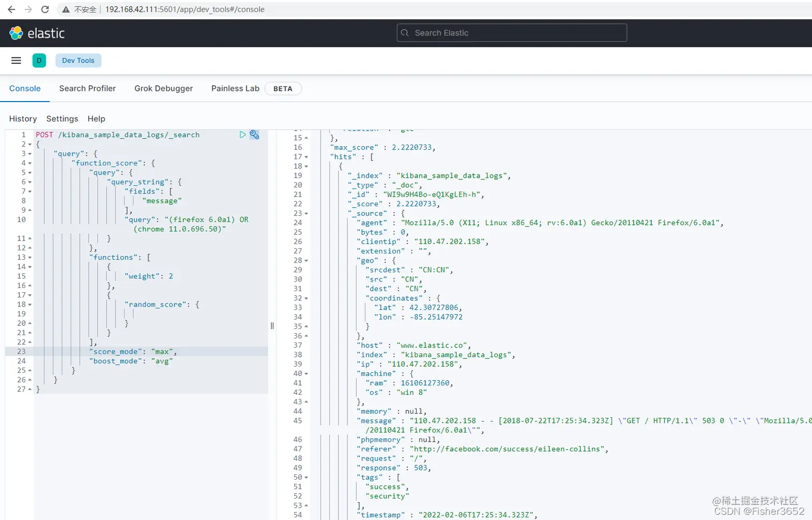Click the "agent" Mozilla/5.0 line
Image resolution: width=812 pixels, height=520 pixels.
click(540, 223)
